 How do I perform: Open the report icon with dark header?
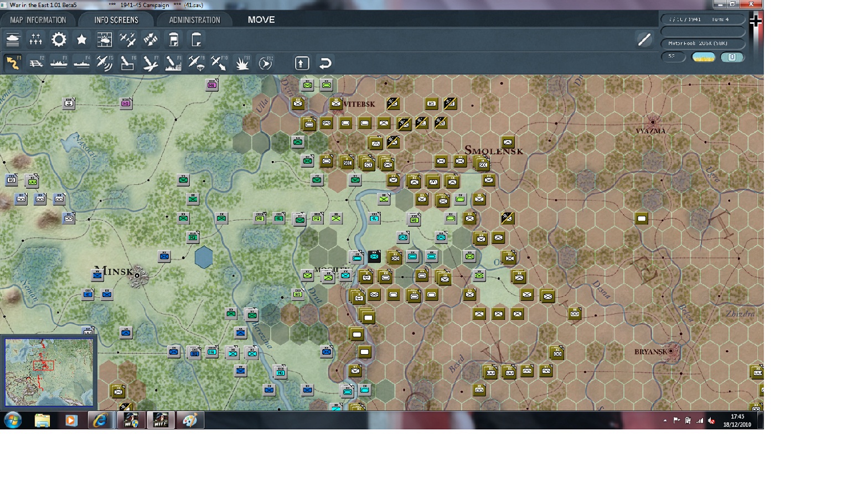[x=174, y=40]
